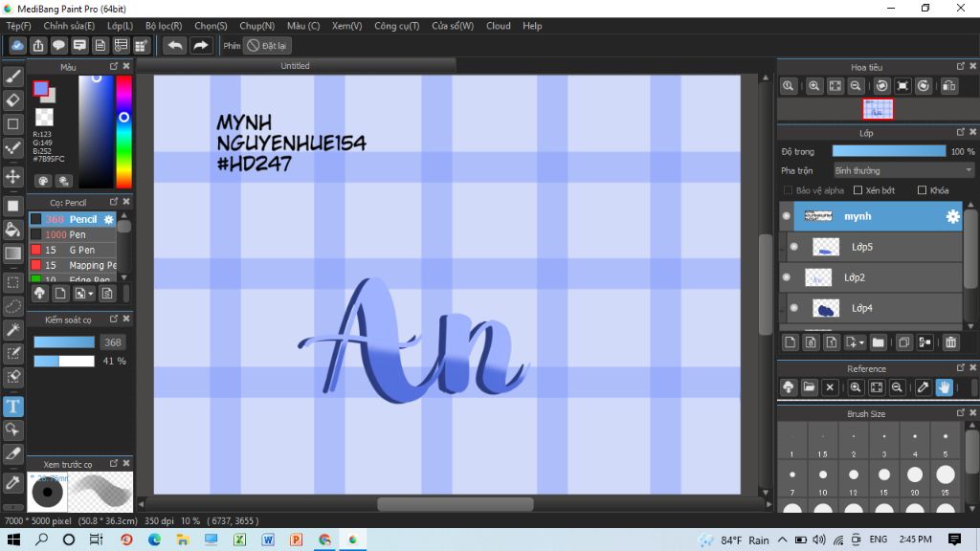The image size is (980, 551).
Task: Choose the Move tool
Action: click(13, 176)
